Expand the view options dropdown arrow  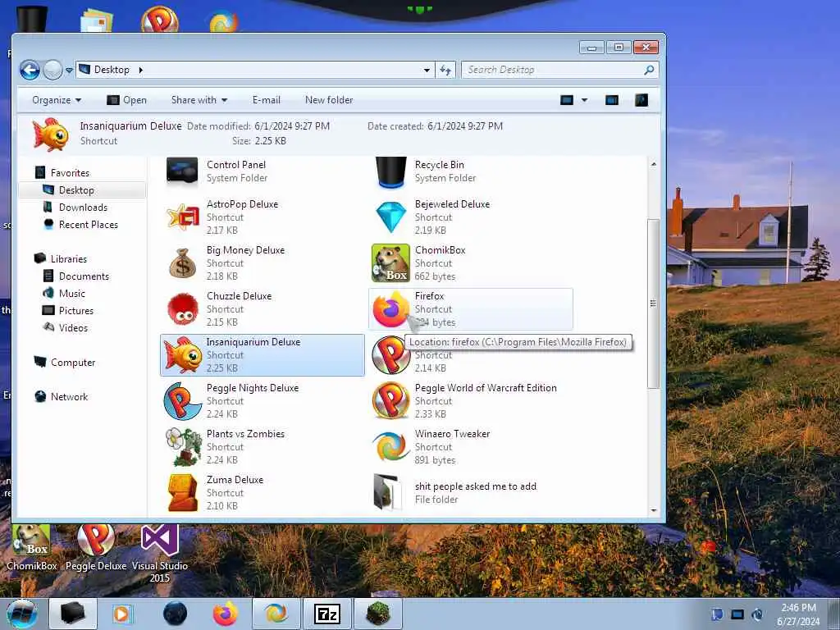[584, 100]
